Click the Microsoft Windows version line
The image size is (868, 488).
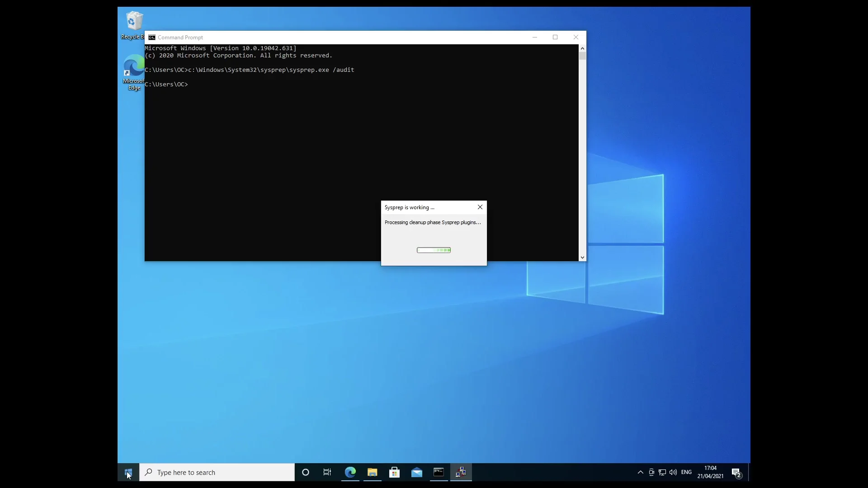point(221,48)
